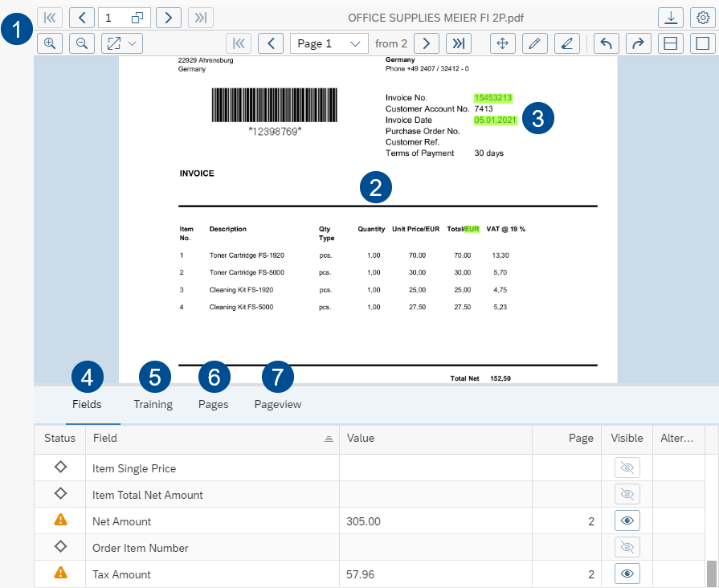Go to the last page of the document

(459, 43)
